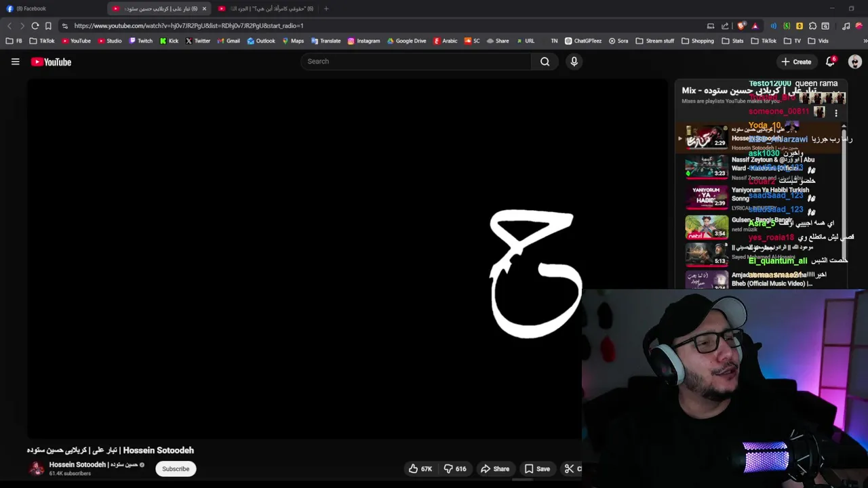
Task: Expand the Stats bookmarks folder
Action: click(x=732, y=41)
